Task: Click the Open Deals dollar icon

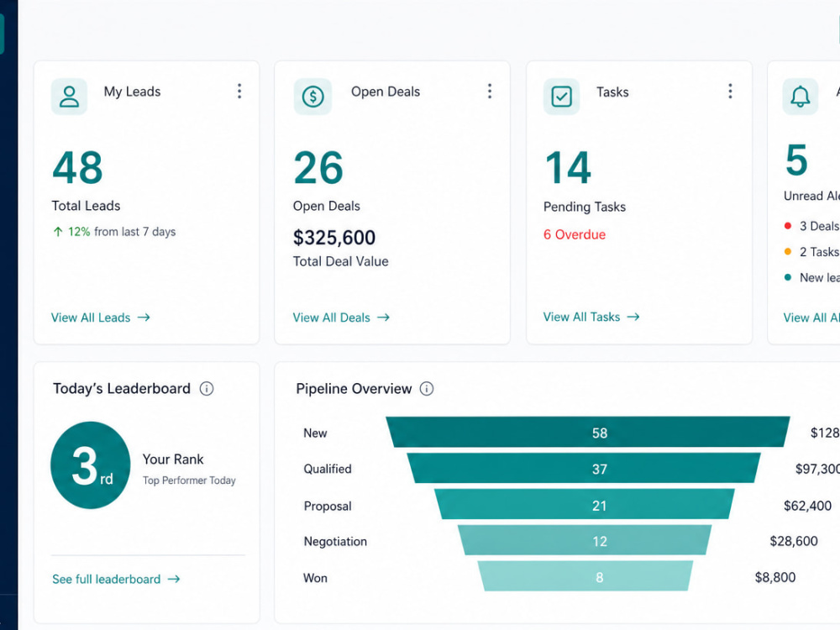Action: coord(312,97)
